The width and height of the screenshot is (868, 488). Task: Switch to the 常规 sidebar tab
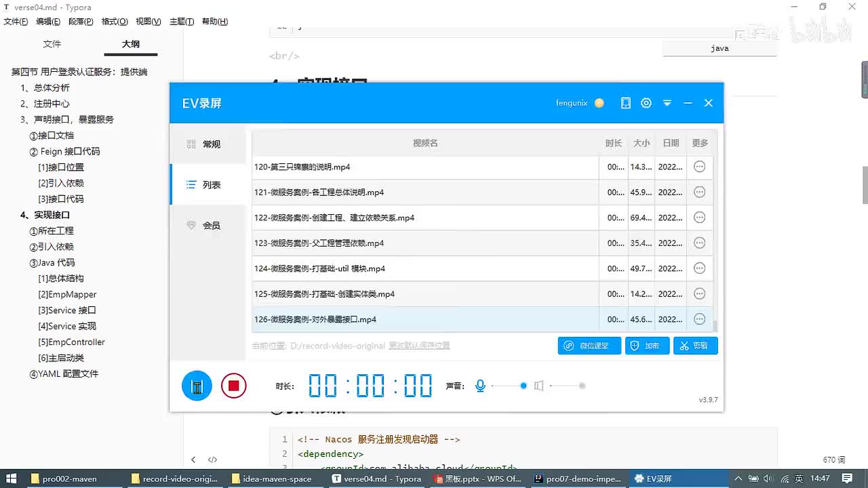(208, 144)
